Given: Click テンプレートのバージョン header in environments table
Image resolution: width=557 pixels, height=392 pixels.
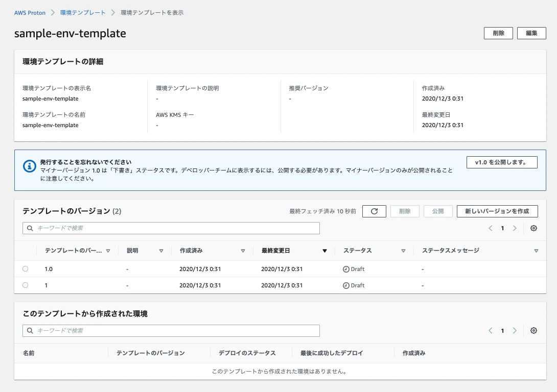Looking at the screenshot, I should point(151,353).
